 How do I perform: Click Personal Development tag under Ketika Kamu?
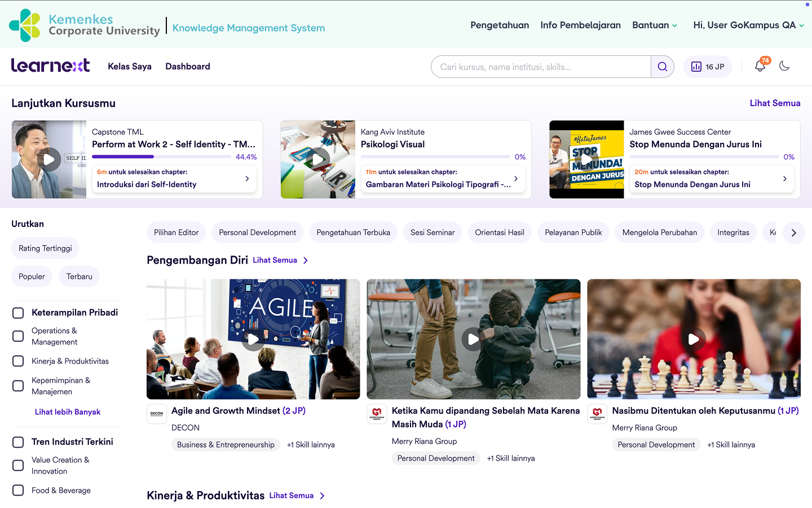pyautogui.click(x=436, y=458)
